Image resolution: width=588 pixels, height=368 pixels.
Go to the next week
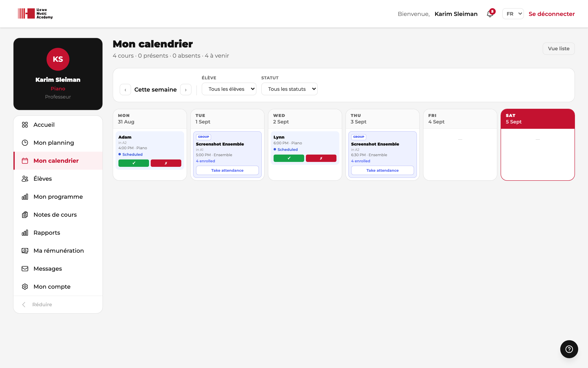[x=186, y=90]
